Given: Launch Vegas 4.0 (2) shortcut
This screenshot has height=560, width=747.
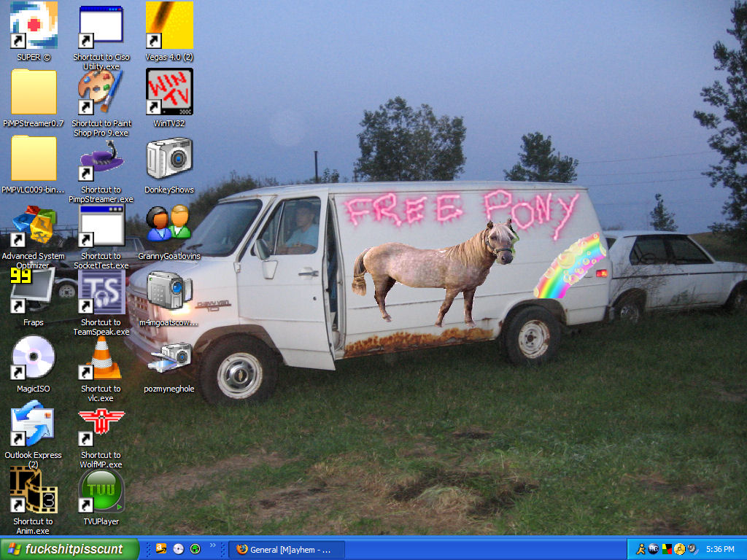Looking at the screenshot, I should click(169, 26).
